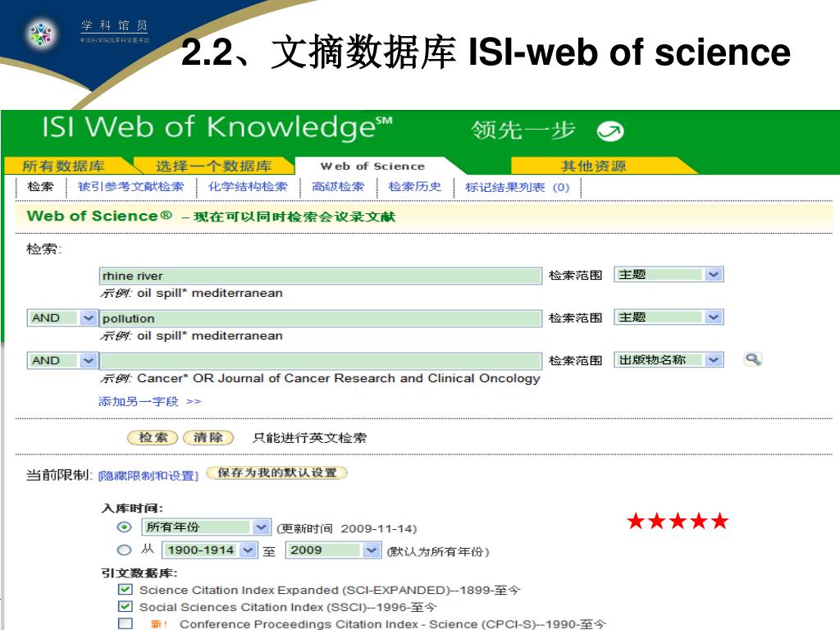Image resolution: width=840 pixels, height=630 pixels.
Task: Open 被引参考文献检索 sub-tab
Action: pos(130,186)
